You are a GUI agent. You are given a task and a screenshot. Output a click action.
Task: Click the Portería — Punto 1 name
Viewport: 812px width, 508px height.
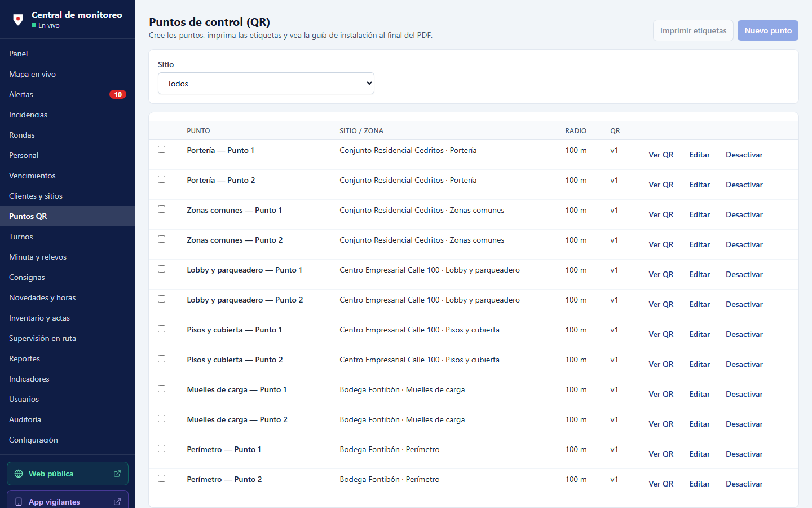pyautogui.click(x=220, y=150)
